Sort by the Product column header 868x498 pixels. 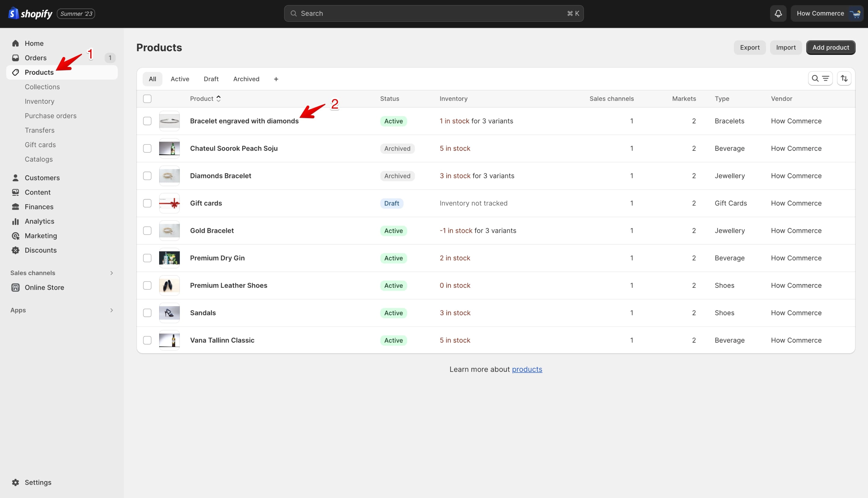click(x=205, y=99)
